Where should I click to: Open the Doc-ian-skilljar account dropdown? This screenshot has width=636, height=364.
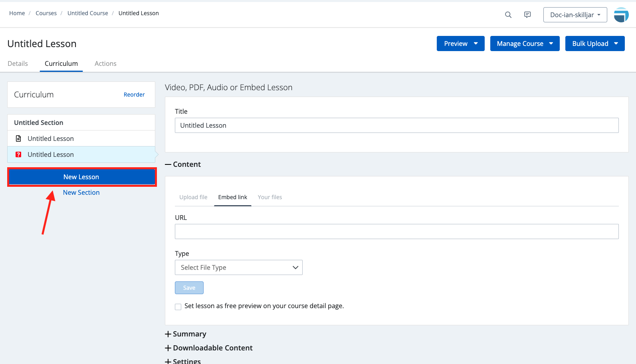coord(575,15)
